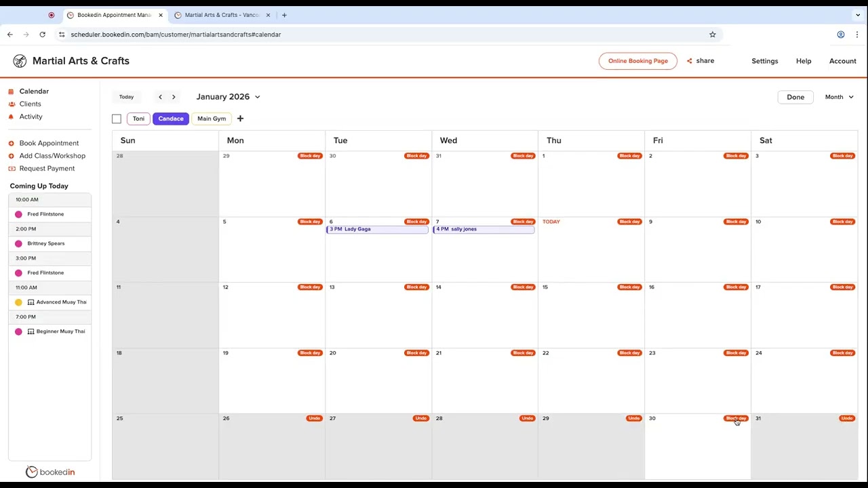This screenshot has height=488, width=868.
Task: Click Block day on Thursday 15
Action: pyautogui.click(x=629, y=287)
